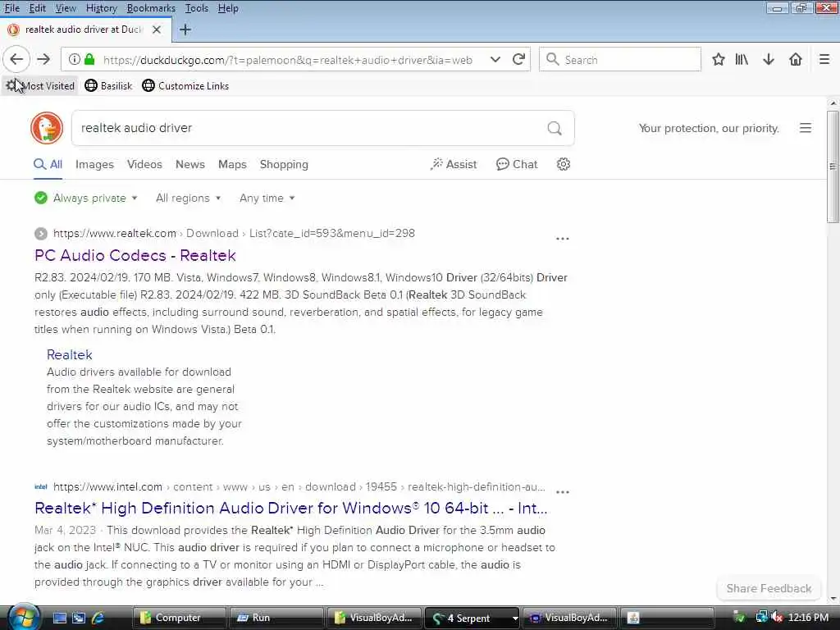Screen dimensions: 840x630
Task: Open PC Audio Codecs - Realtek result
Action: [x=135, y=256]
